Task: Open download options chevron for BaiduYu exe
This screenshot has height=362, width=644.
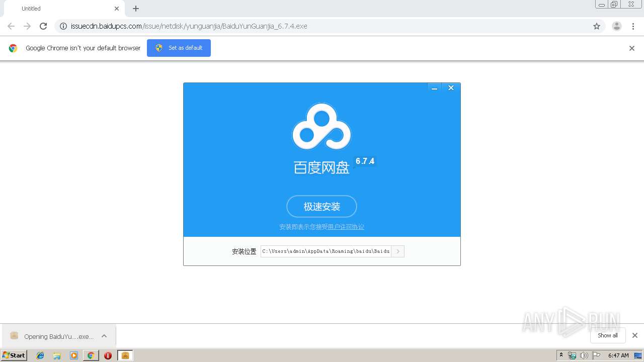Action: 104,336
